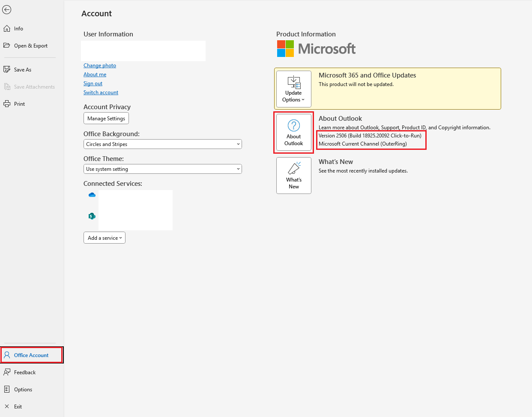Open Add a service dropdown
Viewport: 532px width, 417px height.
(x=105, y=238)
